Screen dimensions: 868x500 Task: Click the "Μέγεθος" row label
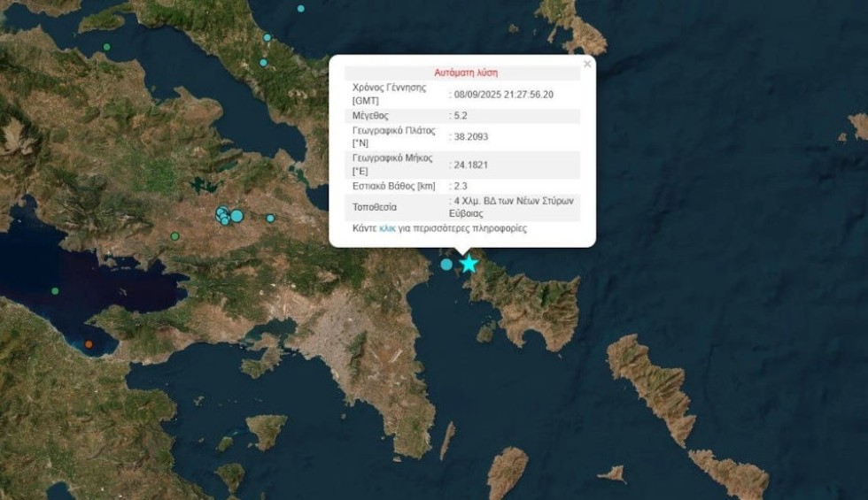tap(370, 116)
